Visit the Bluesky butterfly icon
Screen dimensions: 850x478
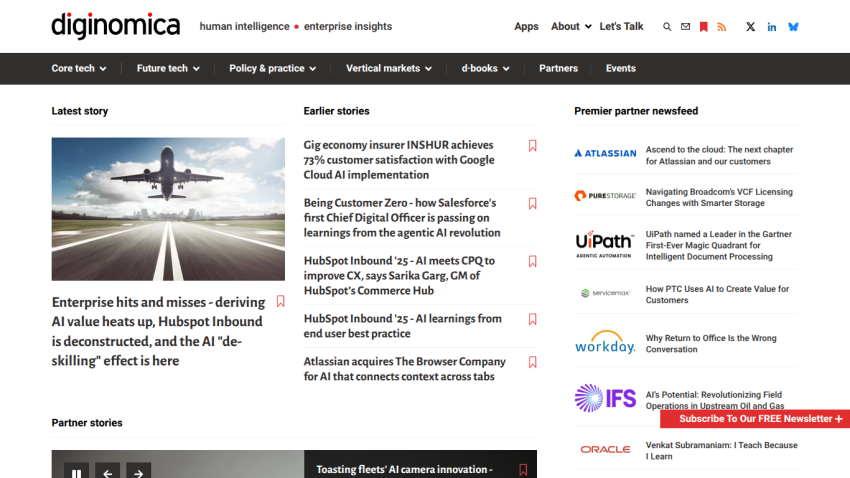(793, 27)
